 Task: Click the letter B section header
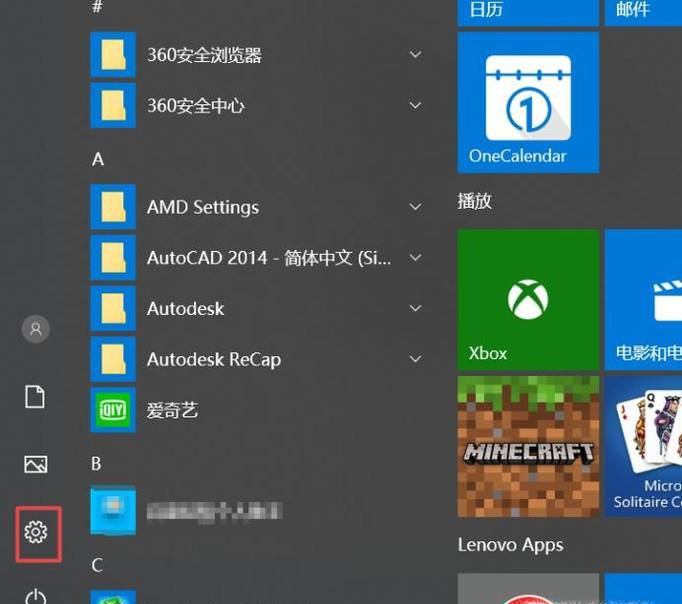(x=97, y=463)
